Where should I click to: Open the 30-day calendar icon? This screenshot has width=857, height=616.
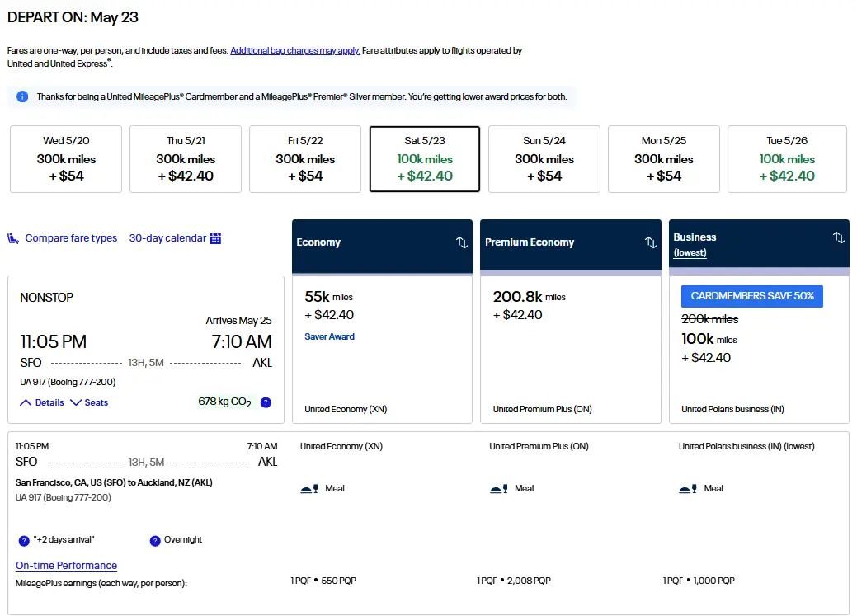215,238
